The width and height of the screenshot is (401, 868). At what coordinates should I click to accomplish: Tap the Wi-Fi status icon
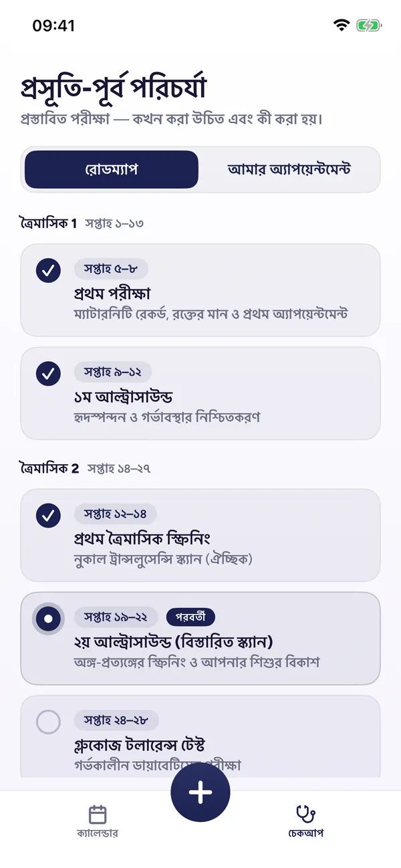(x=342, y=26)
